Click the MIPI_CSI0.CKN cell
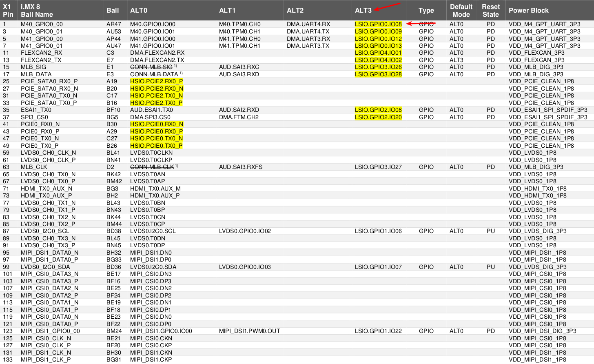This screenshot has height=364, width=594. coord(151,338)
